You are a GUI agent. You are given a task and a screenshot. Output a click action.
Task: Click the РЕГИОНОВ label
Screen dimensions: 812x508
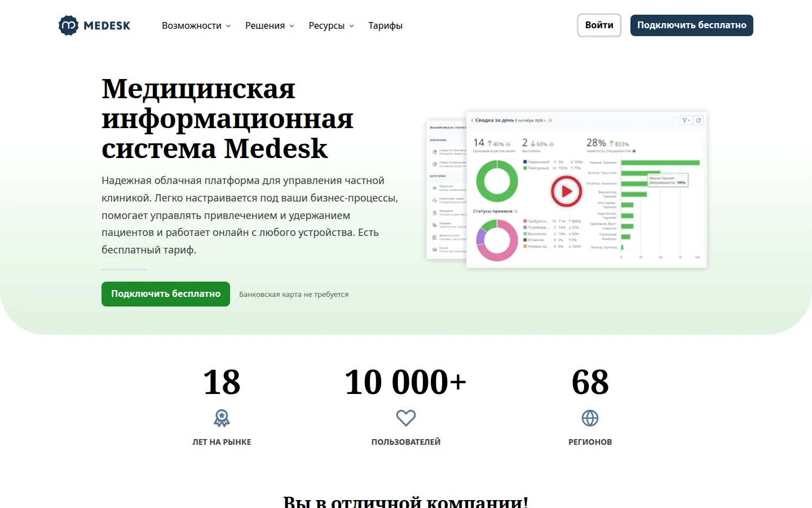point(590,442)
